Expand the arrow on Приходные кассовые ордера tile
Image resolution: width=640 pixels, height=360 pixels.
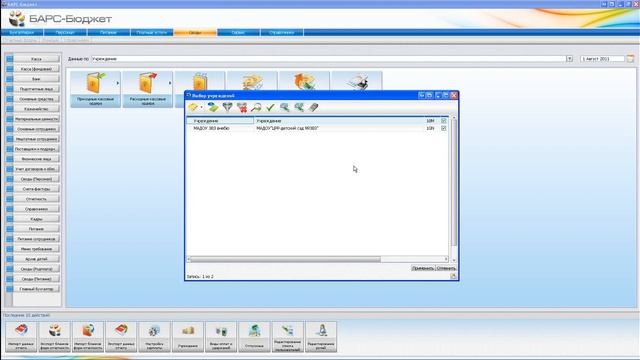pos(118,83)
